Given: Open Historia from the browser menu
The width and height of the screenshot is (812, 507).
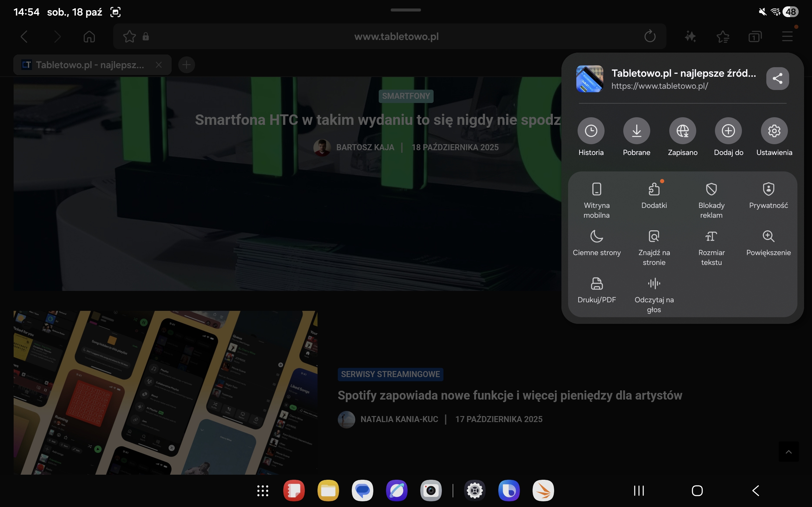Looking at the screenshot, I should point(591,131).
